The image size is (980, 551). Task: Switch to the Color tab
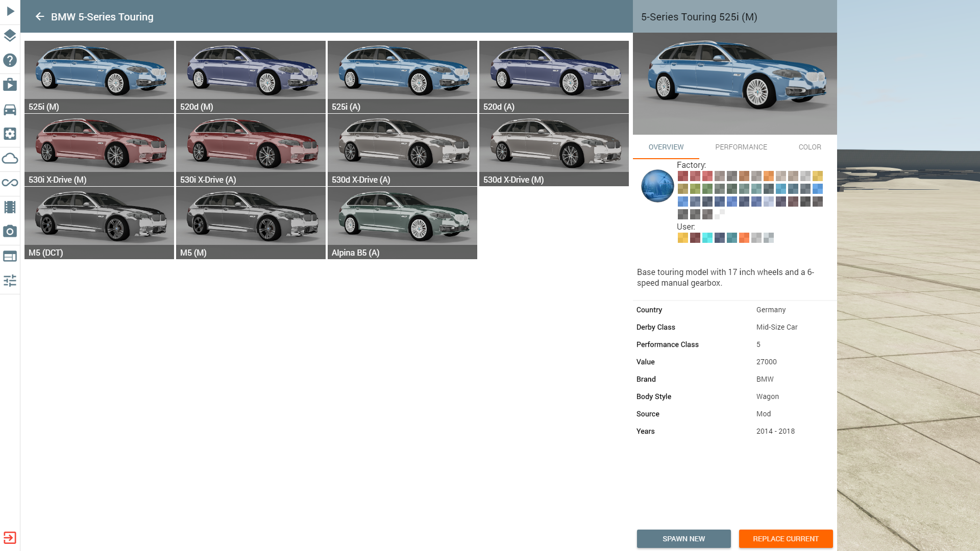[810, 147]
